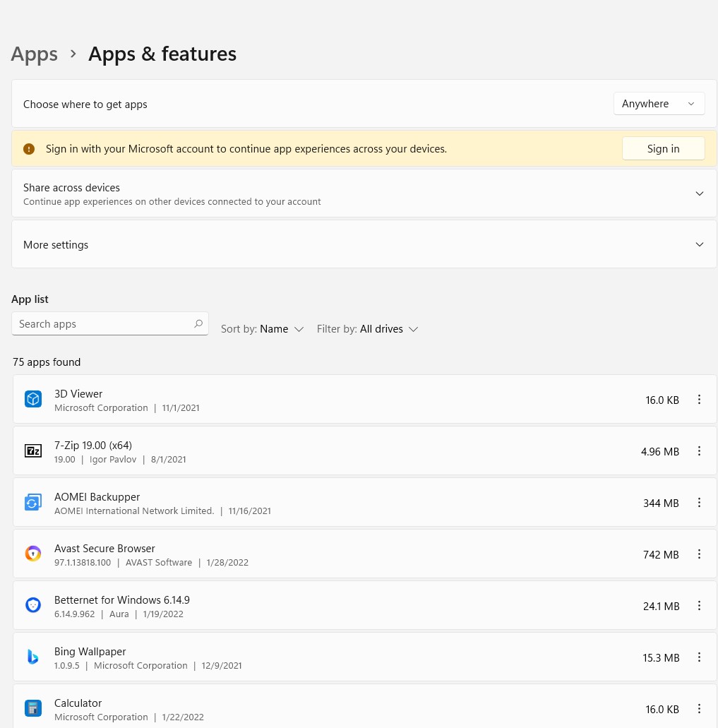This screenshot has width=718, height=728.
Task: Open more options for Avast Secure Browser
Action: coord(699,554)
